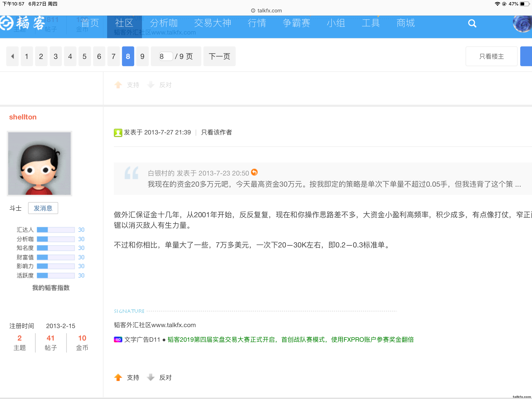Open the 争霸赛 menu item
The width and height of the screenshot is (532, 399).
[296, 23]
